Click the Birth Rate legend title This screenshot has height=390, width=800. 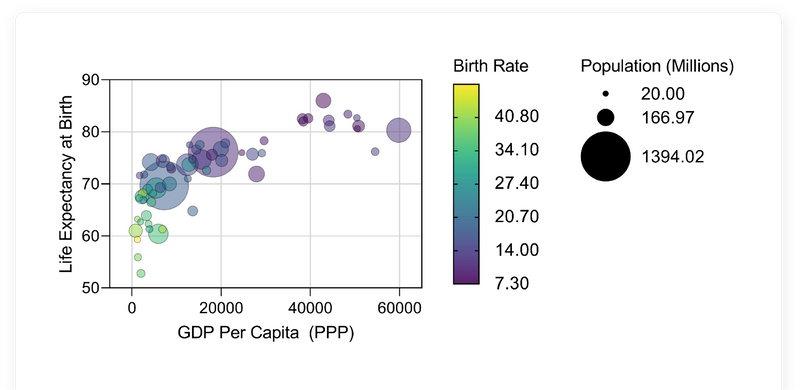pos(491,66)
